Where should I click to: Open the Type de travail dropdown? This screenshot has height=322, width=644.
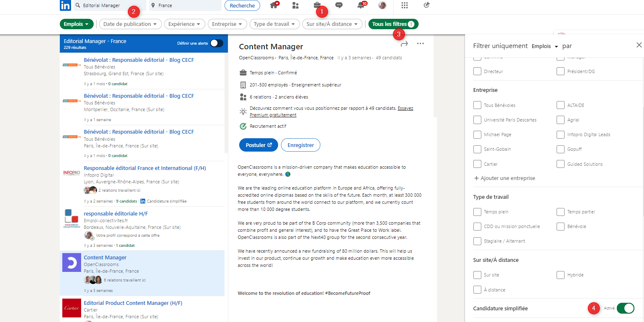click(x=275, y=24)
